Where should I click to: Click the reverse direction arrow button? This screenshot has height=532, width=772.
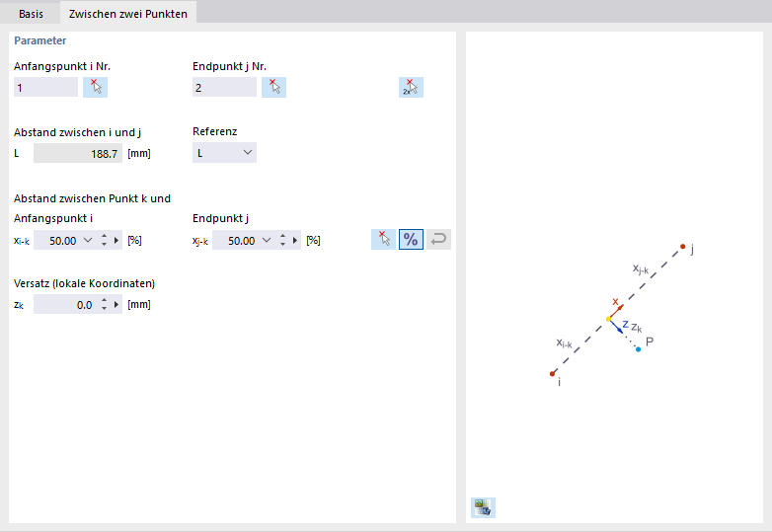tap(438, 240)
